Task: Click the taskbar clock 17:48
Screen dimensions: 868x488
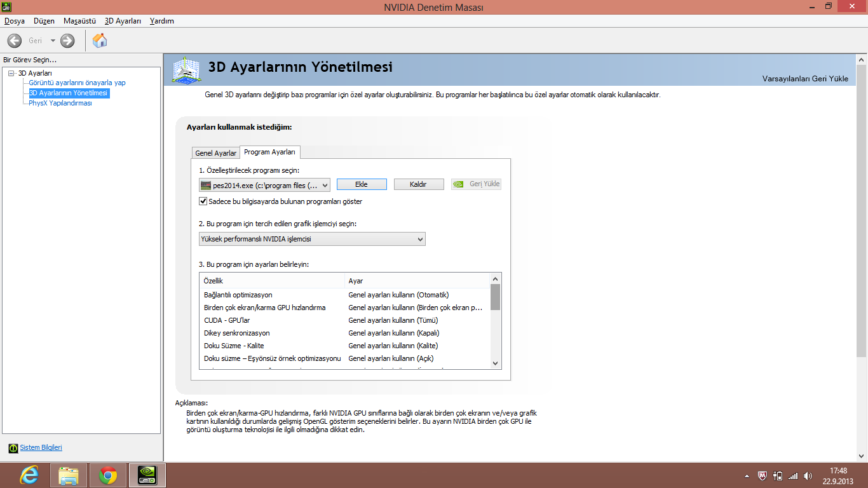Action: pos(838,471)
